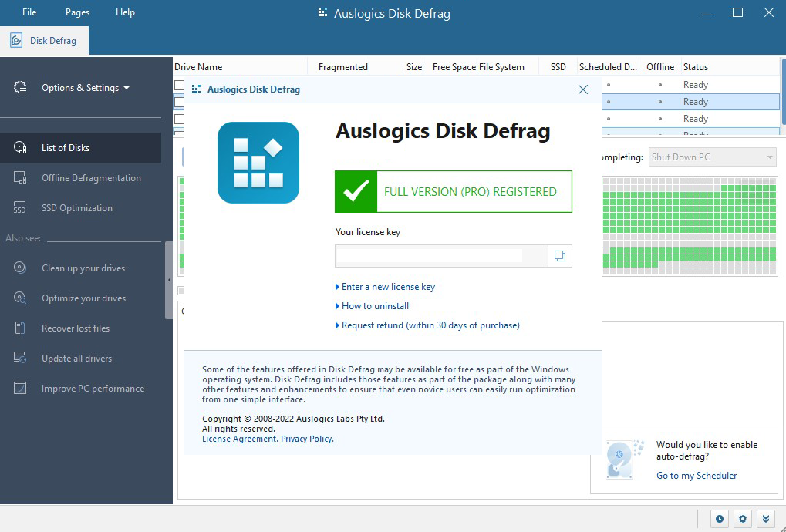
Task: Close the Auslogics Disk Defrag about dialog
Action: tap(583, 89)
